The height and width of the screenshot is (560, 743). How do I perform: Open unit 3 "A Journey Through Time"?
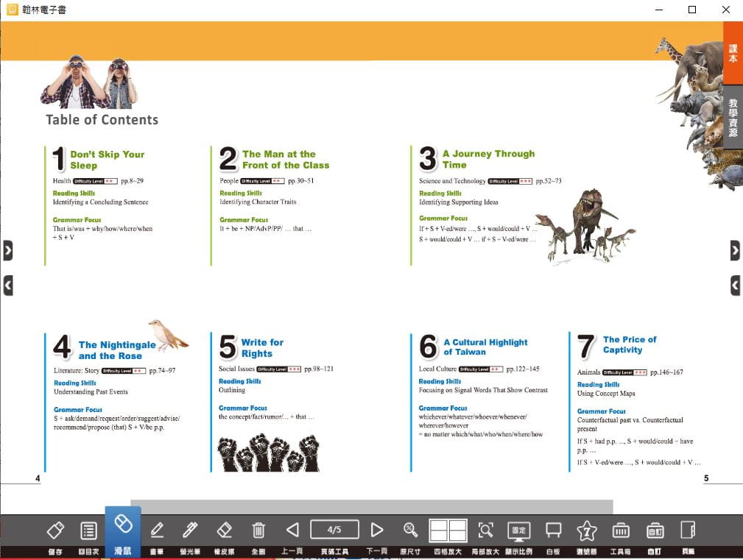[488, 159]
